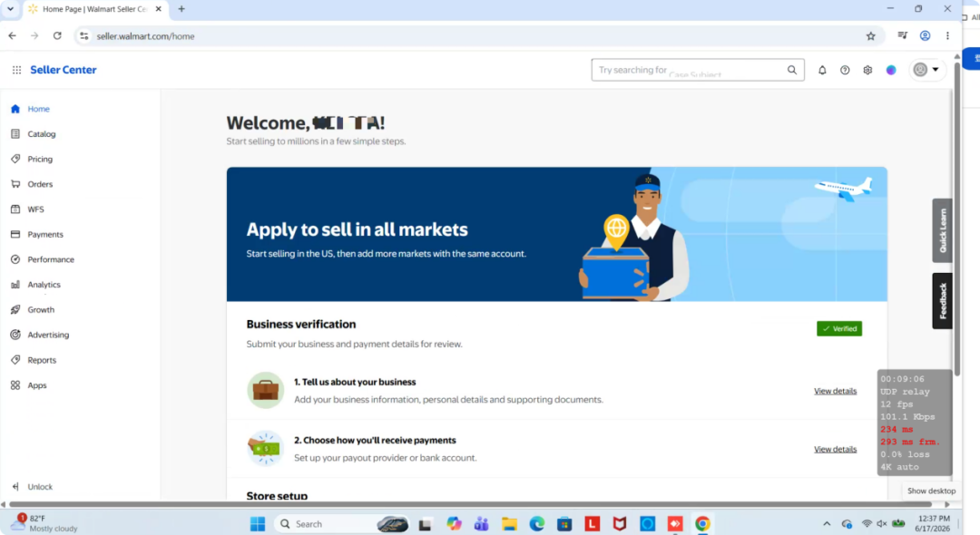Screen dimensions: 980x535
Task: Open the tab search dropdown arrow
Action: (x=10, y=9)
